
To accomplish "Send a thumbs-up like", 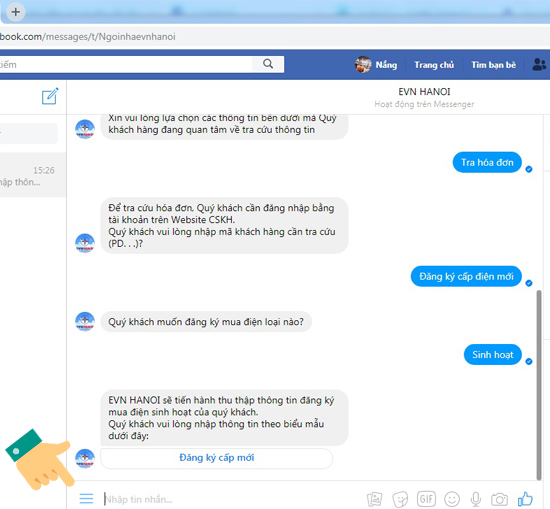I will coord(525,498).
